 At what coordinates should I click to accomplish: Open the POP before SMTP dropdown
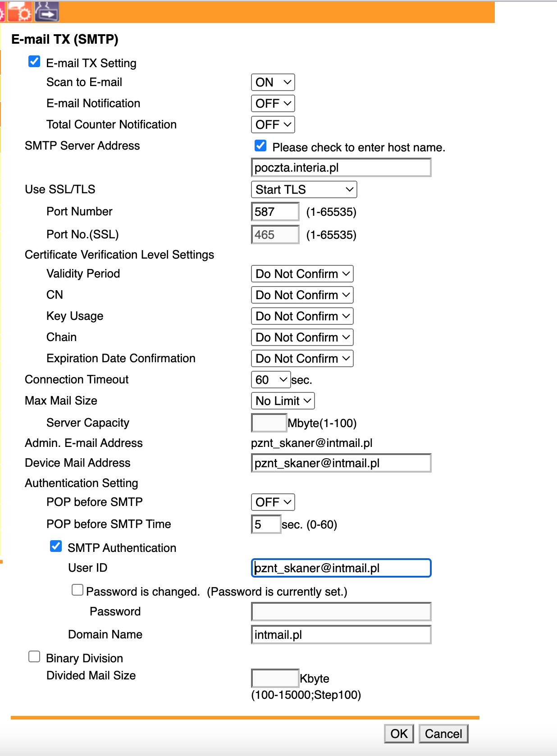(x=273, y=502)
